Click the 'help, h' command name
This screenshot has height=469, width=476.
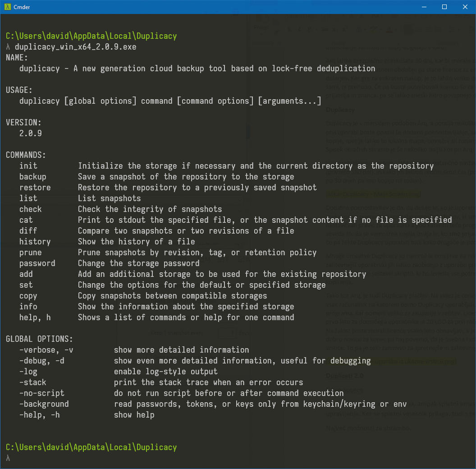click(x=35, y=318)
